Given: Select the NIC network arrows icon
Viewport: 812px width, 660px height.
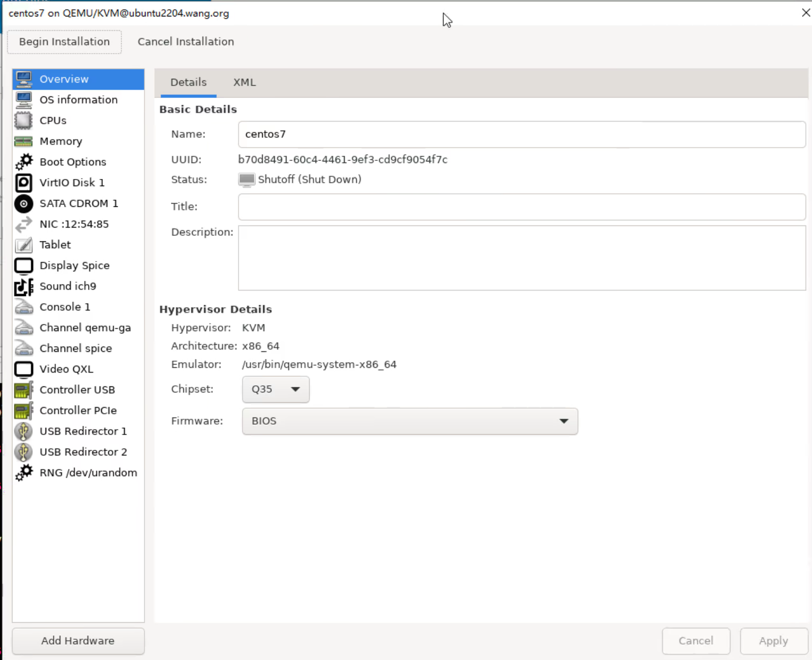Looking at the screenshot, I should click(x=24, y=224).
